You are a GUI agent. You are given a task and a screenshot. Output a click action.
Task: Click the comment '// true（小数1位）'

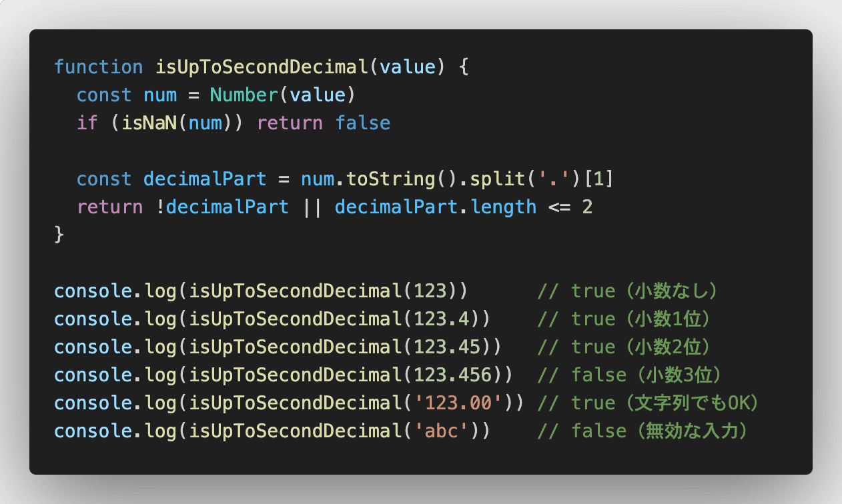pos(625,319)
